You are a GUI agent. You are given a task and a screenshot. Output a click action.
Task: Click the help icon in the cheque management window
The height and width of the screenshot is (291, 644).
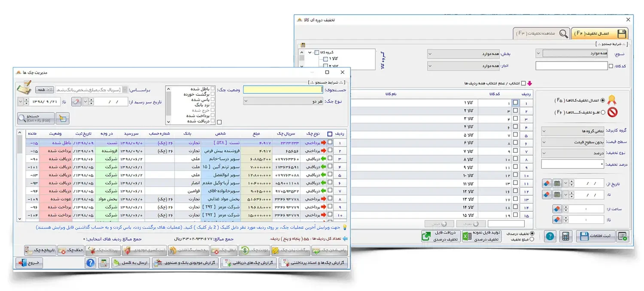pyautogui.click(x=90, y=263)
